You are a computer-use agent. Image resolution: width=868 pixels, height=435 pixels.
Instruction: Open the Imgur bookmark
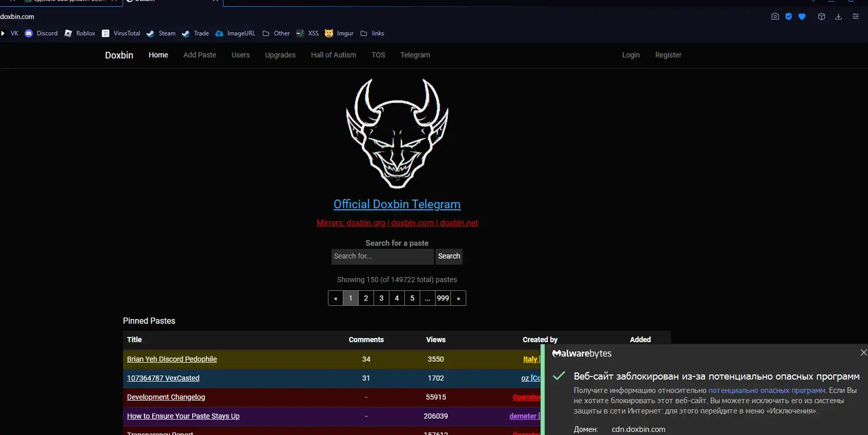click(x=339, y=33)
